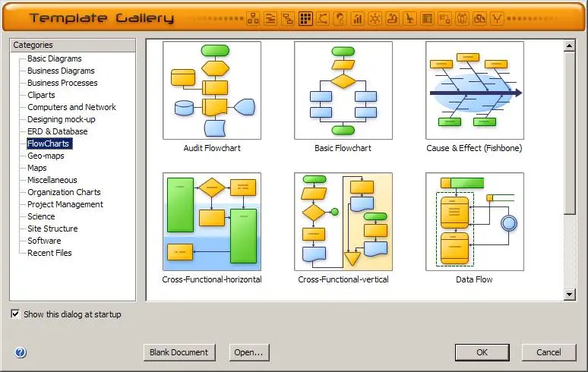Choose the Cross-Functional-vertical template thumbnail

pos(343,222)
